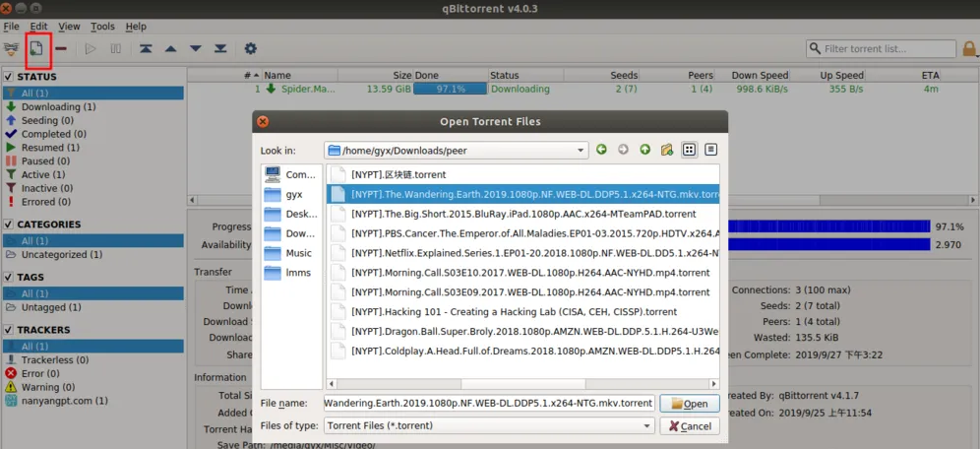Click Move to bottom of queue icon
The image size is (980, 449).
(x=220, y=49)
